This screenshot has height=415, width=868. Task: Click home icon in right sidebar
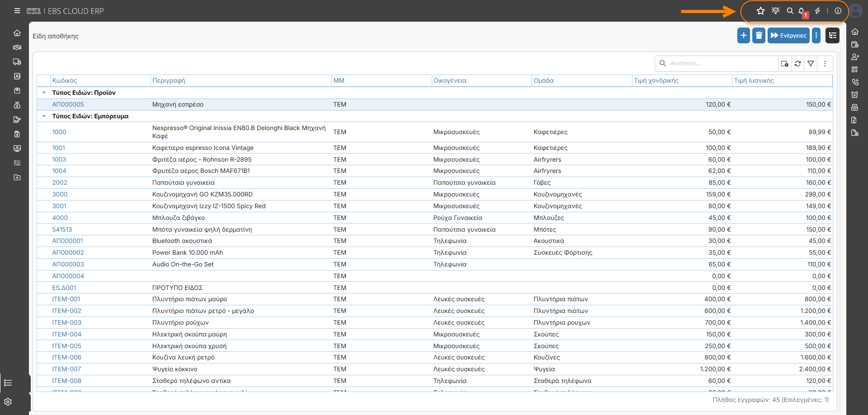point(855,32)
